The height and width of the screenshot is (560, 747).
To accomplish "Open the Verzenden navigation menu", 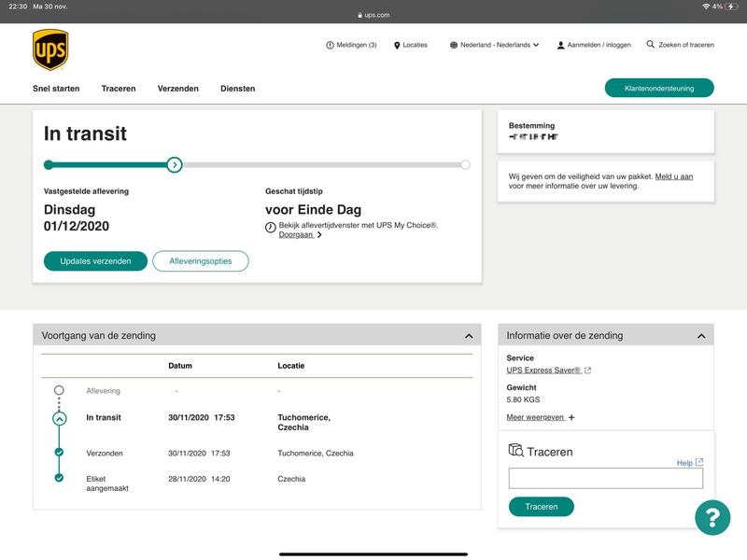I will 178,89.
